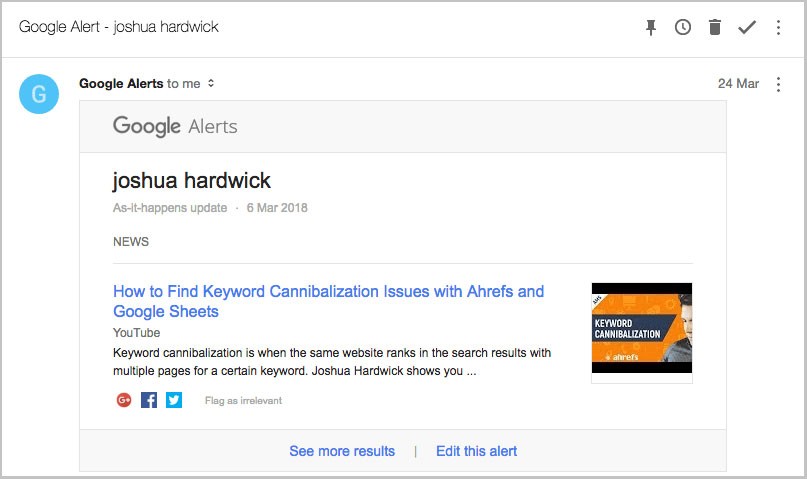Open the top header three-dot menu

[779, 27]
